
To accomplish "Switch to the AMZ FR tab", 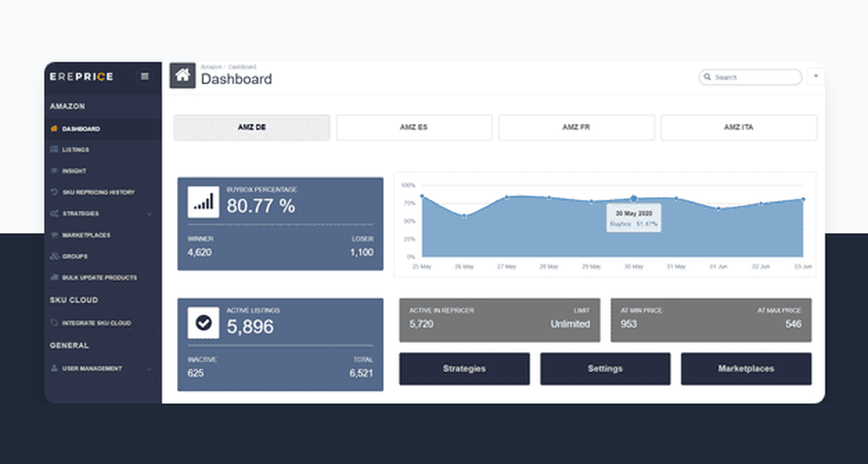I will (576, 127).
